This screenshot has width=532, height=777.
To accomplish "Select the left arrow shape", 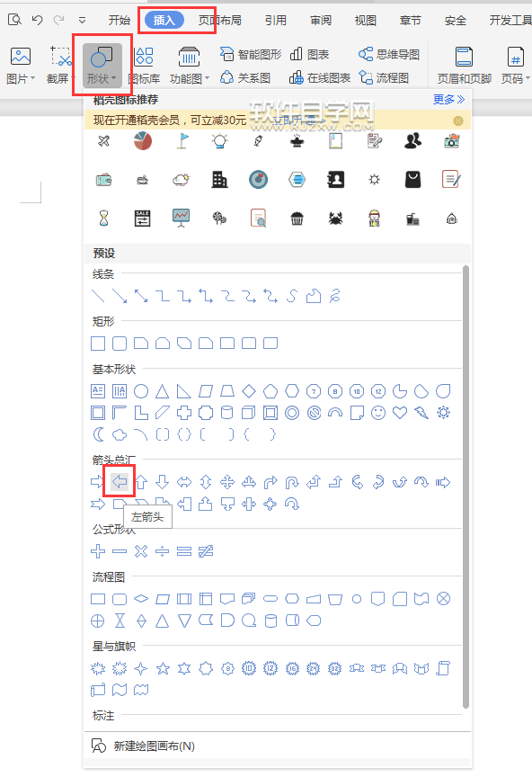I will point(120,482).
